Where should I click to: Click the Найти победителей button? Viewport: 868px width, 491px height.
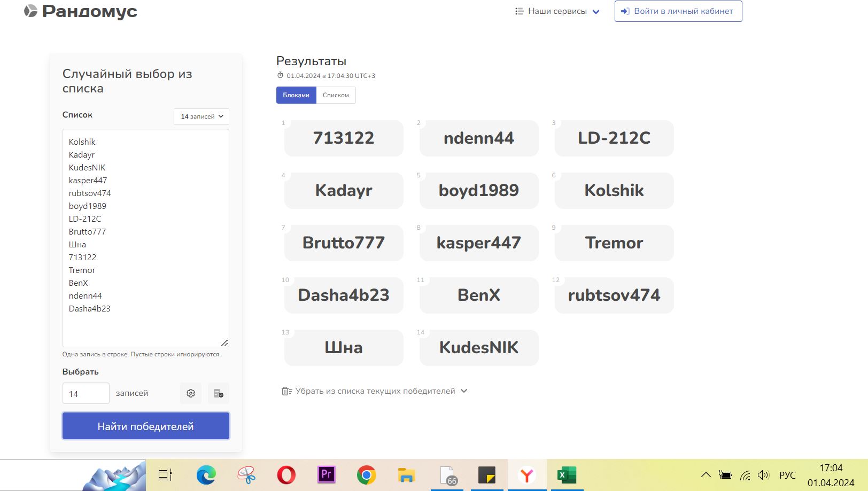click(146, 426)
